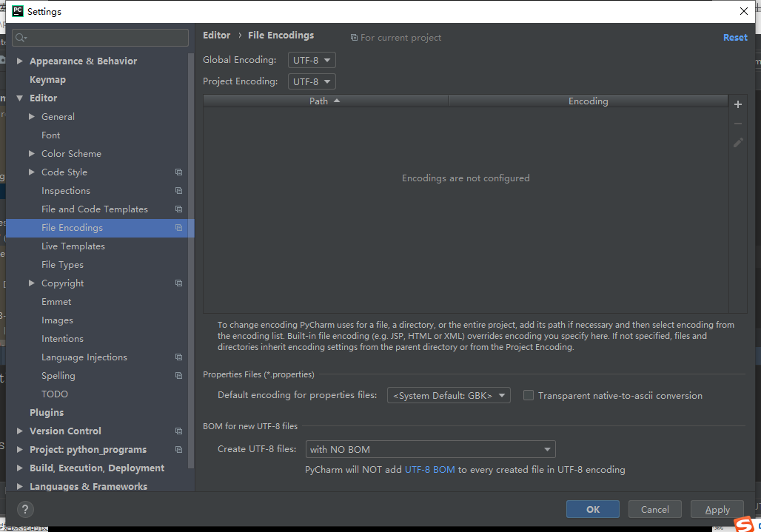Open Emmet settings

coord(56,302)
